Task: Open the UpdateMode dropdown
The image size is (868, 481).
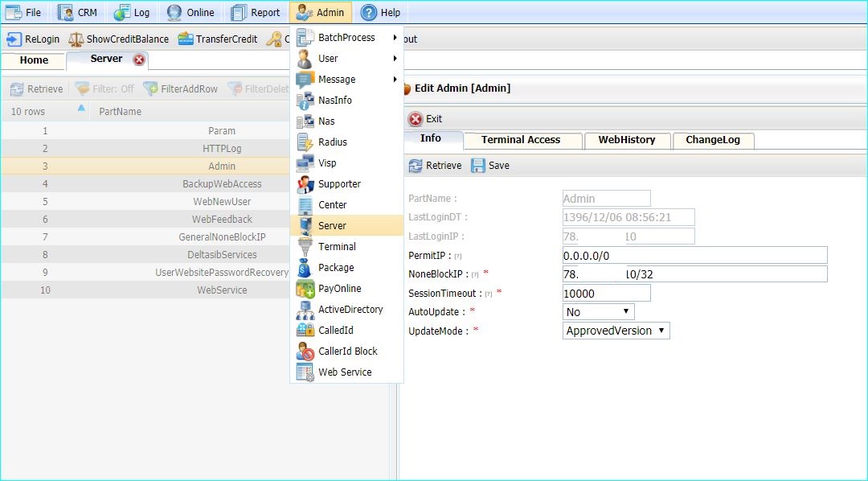Action: coord(616,331)
